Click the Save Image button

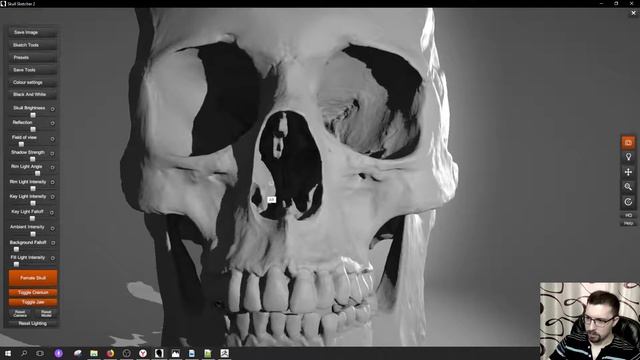(x=33, y=32)
